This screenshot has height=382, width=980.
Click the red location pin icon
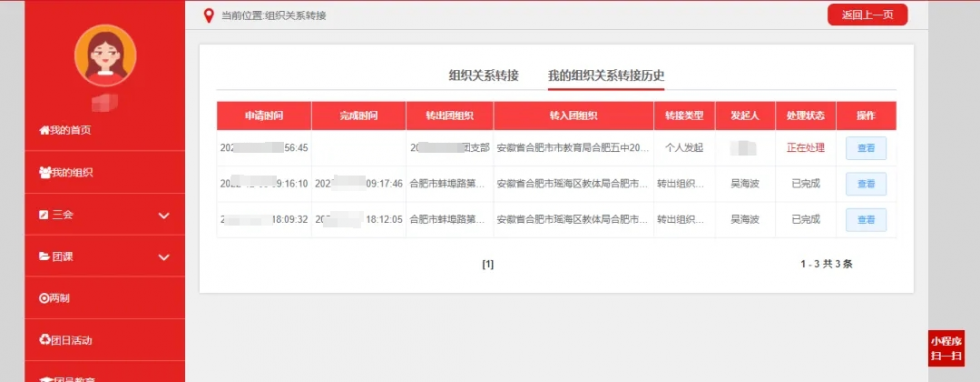point(209,16)
